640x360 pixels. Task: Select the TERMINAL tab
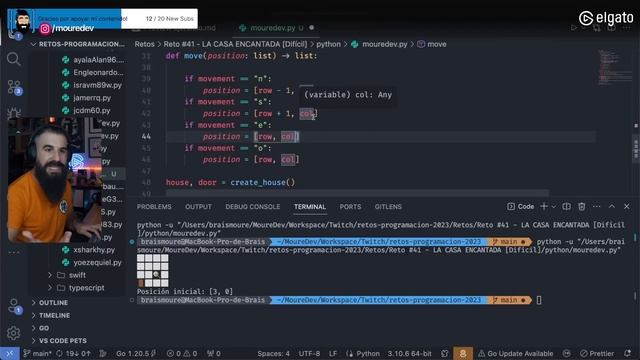(x=310, y=207)
